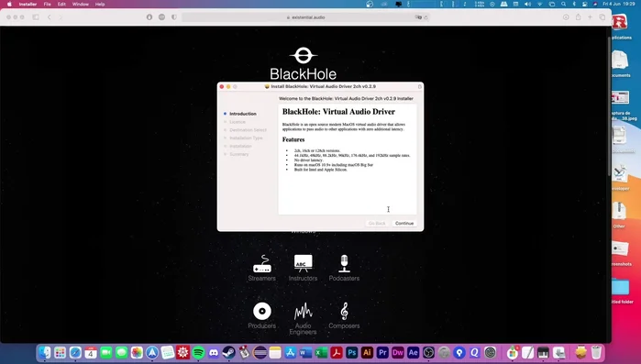Click the Audio Engineers waveform icon
641x364 pixels.
point(303,312)
